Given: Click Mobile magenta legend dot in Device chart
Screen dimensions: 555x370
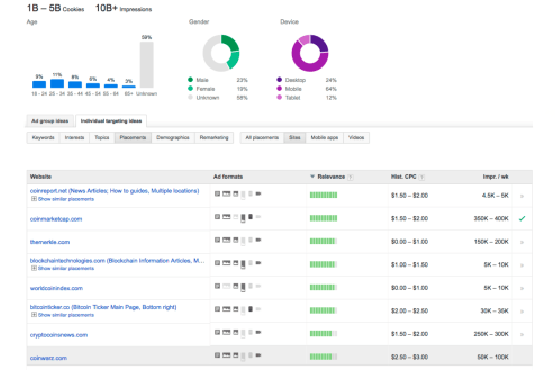Looking at the screenshot, I should 279,89.
